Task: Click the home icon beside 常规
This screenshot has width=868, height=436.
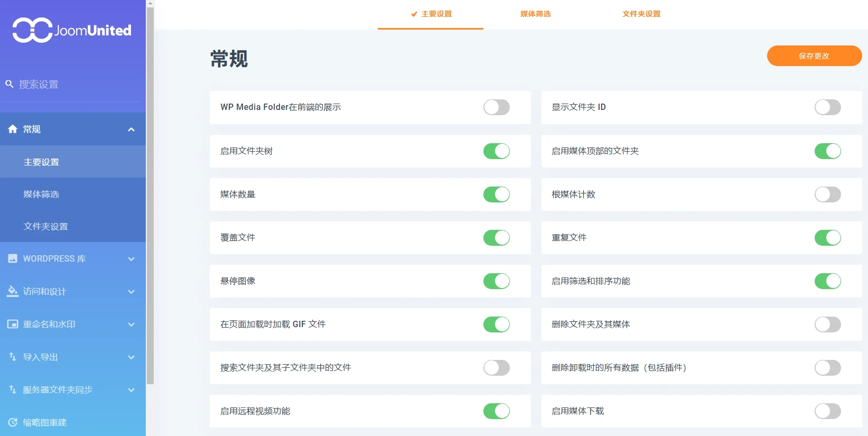Action: tap(13, 129)
